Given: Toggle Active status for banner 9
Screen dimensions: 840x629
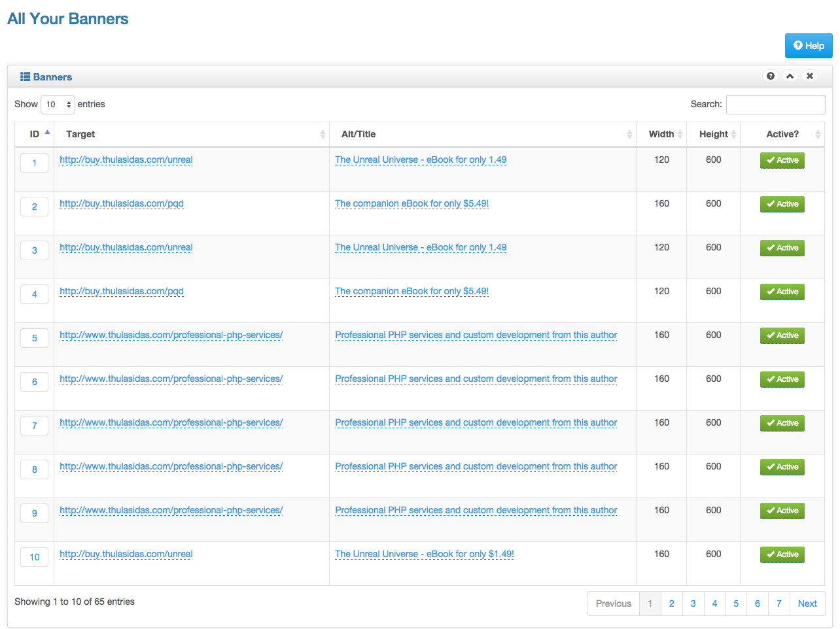Looking at the screenshot, I should point(782,511).
